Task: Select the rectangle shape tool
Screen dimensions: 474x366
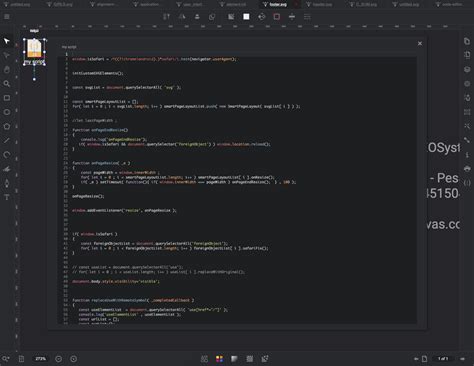Action: coord(6,98)
